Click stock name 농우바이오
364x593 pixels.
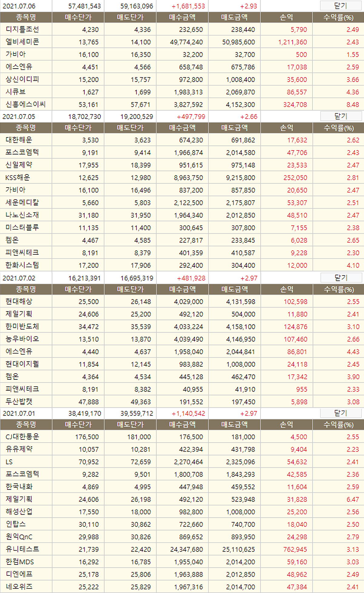click(22, 339)
